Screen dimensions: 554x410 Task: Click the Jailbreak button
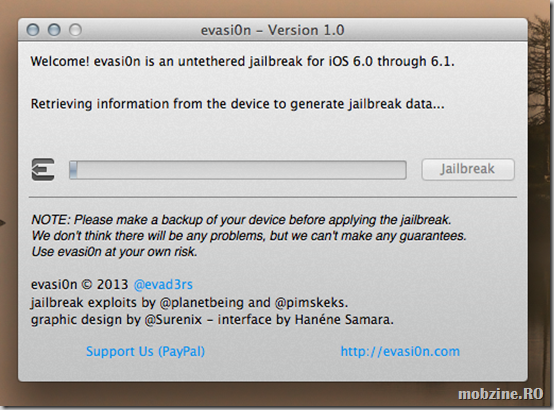click(x=468, y=169)
